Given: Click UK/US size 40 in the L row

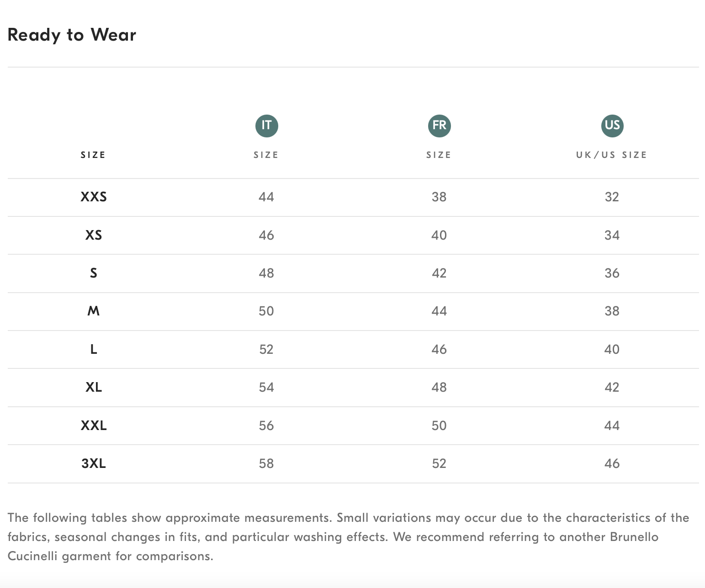Looking at the screenshot, I should 612,349.
